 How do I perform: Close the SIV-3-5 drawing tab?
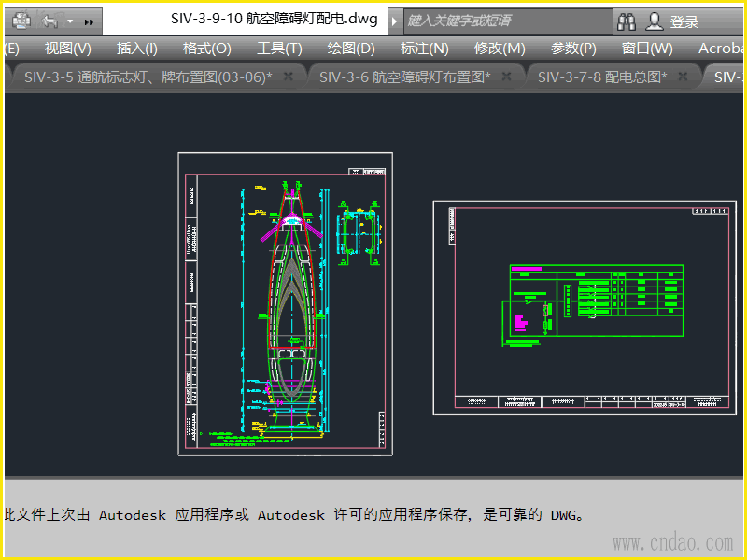tap(288, 77)
